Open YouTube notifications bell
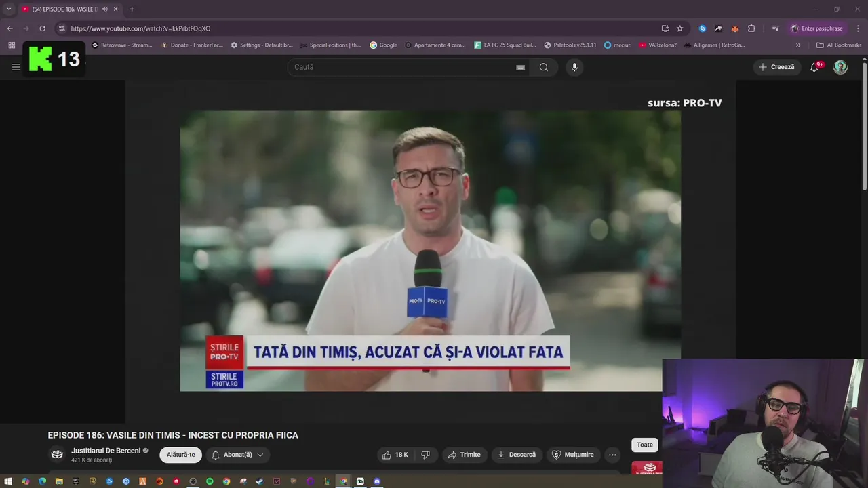Image resolution: width=868 pixels, height=488 pixels. (x=814, y=67)
